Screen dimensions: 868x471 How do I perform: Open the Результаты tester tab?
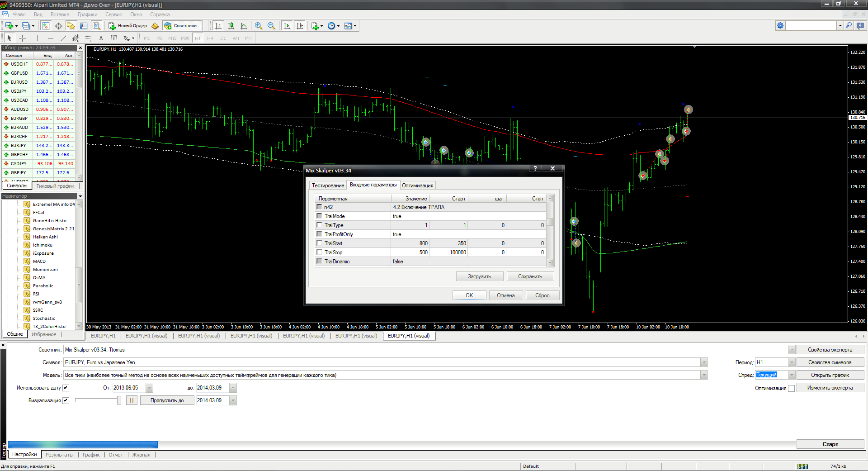[59, 455]
